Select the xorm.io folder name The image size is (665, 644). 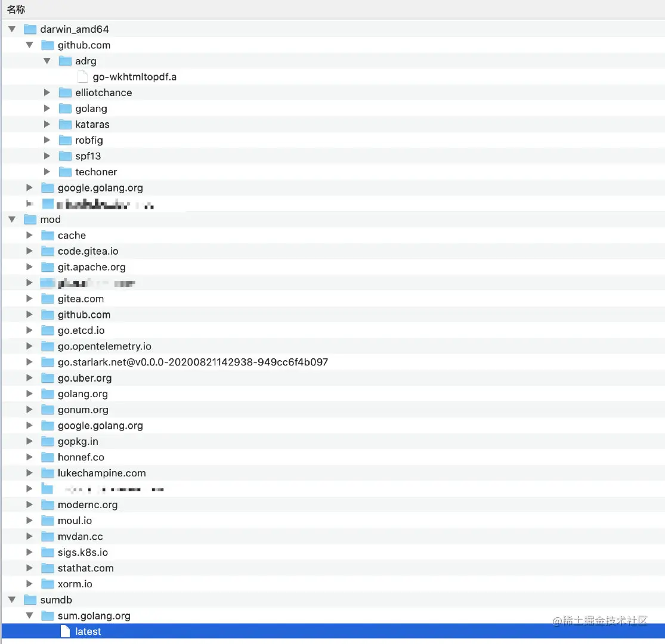(75, 584)
